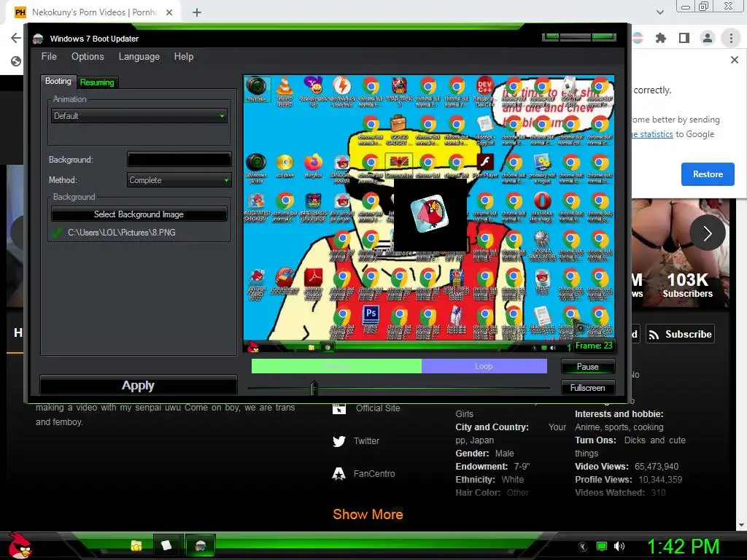Viewport: 747px width, 560px height.
Task: Open the preview in Fullscreen
Action: coord(588,388)
